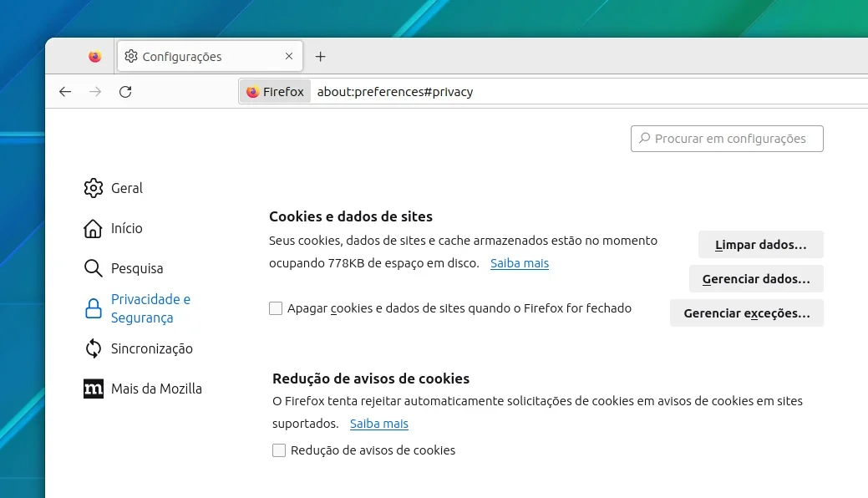
Task: Click the Privacidade e Segurança lock icon
Action: pyautogui.click(x=93, y=308)
